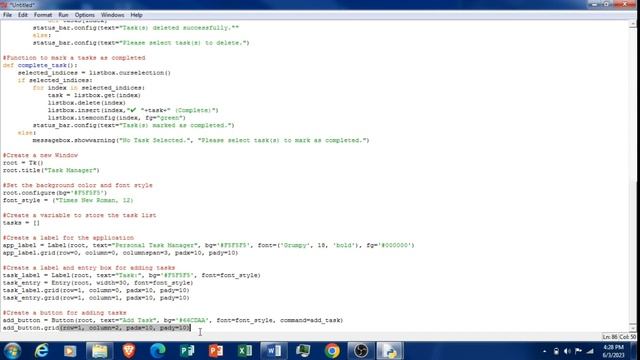Click 'def complete_task():' line
The width and height of the screenshot is (640, 360).
(40, 65)
